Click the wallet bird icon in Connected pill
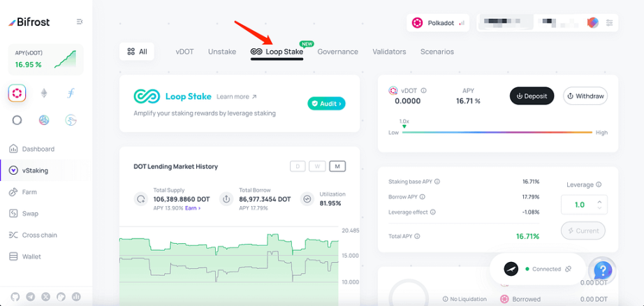644x306 pixels. coord(511,269)
